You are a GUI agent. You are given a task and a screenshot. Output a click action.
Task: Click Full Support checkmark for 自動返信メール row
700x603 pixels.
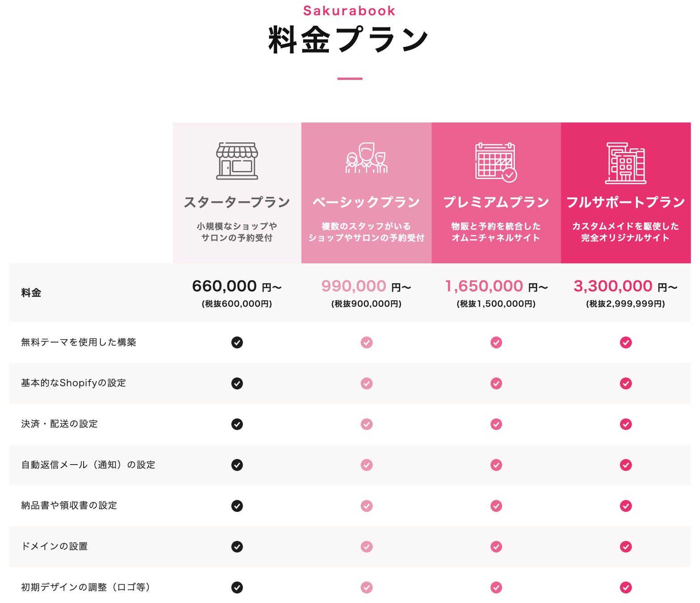626,465
